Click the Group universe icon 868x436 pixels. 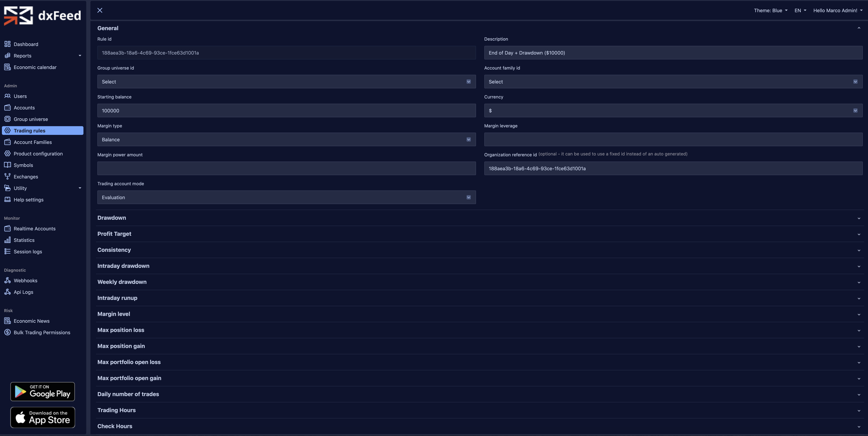pyautogui.click(x=7, y=119)
